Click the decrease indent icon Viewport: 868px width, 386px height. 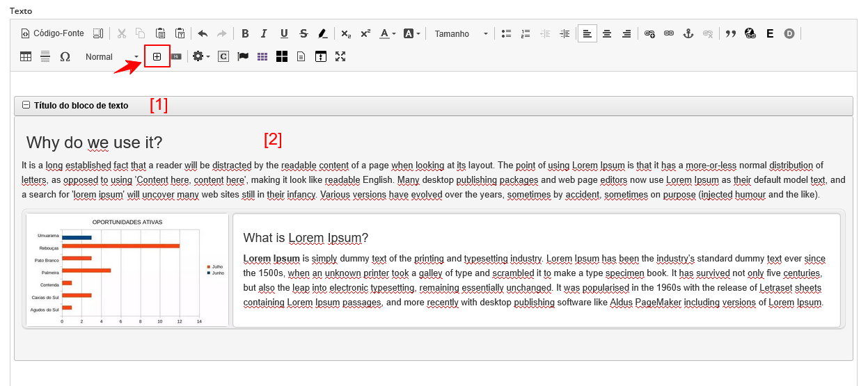pos(545,33)
